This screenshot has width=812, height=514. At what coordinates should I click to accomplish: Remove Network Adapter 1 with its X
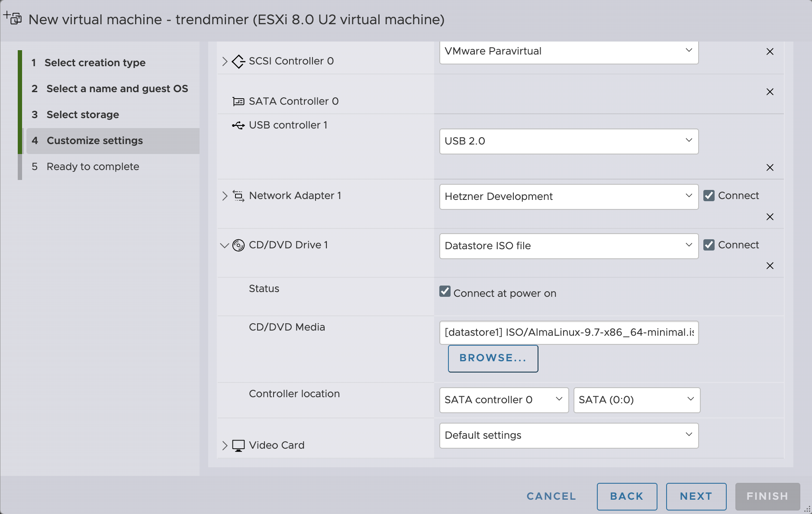pos(770,217)
